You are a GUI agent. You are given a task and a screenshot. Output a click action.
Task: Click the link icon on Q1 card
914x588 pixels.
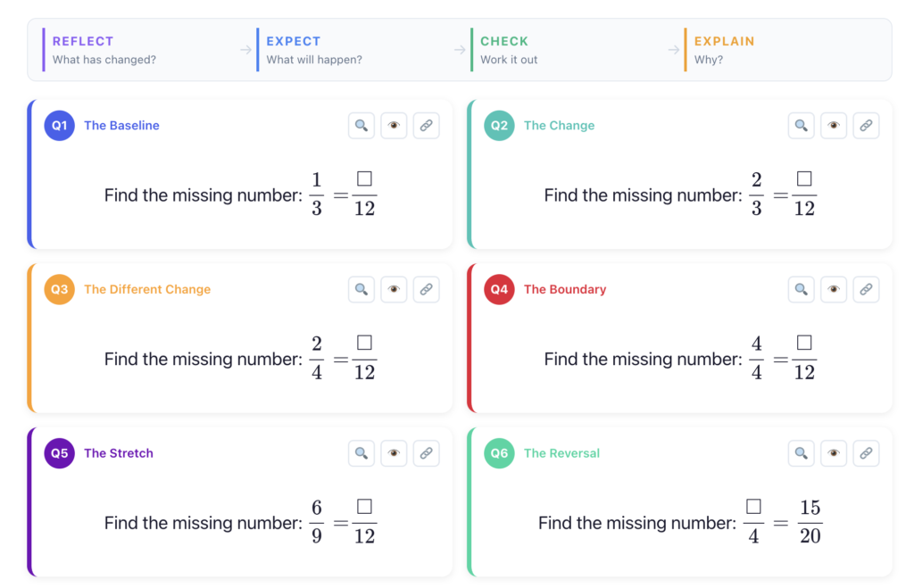pos(427,126)
